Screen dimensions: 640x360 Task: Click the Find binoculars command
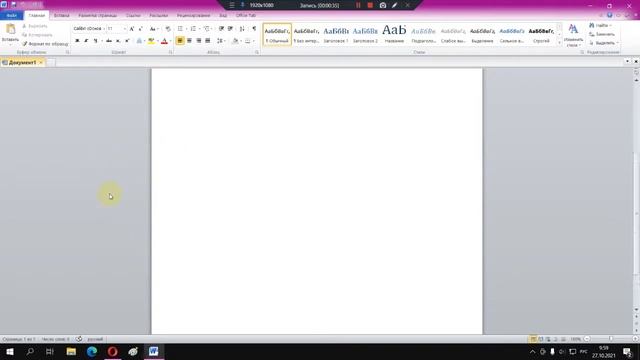click(x=600, y=26)
